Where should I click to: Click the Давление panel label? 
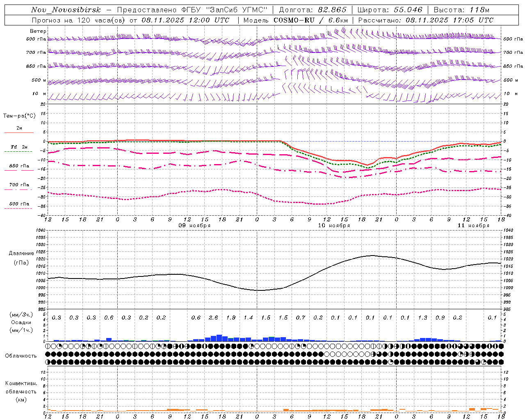[21, 253]
